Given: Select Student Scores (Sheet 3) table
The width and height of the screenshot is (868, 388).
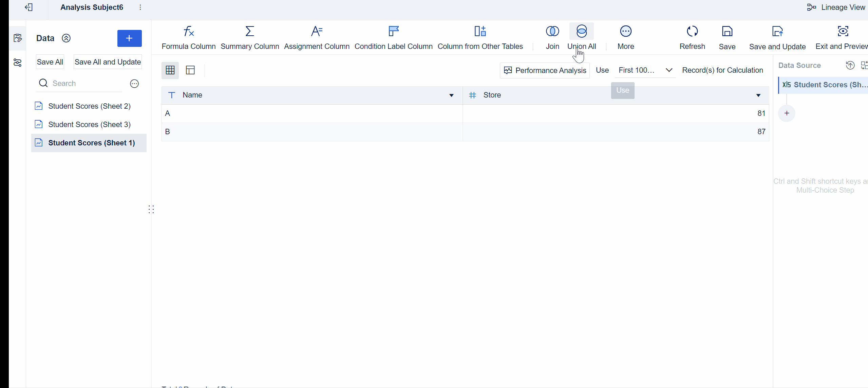Looking at the screenshot, I should point(89,124).
